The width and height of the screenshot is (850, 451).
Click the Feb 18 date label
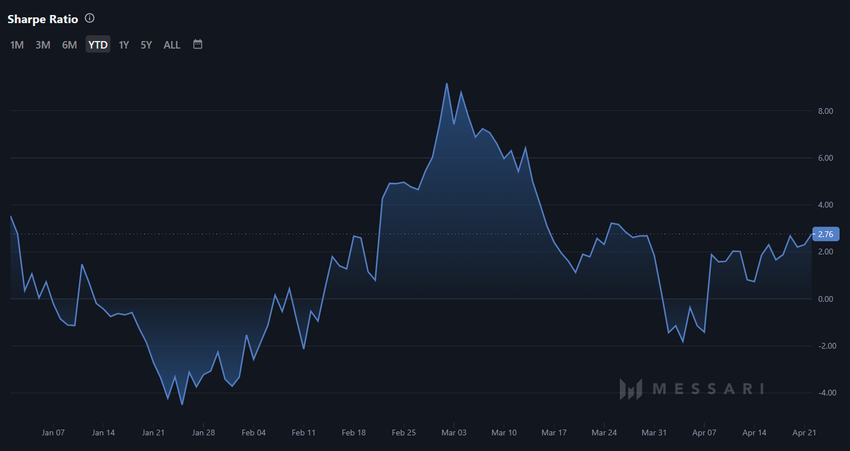click(354, 433)
